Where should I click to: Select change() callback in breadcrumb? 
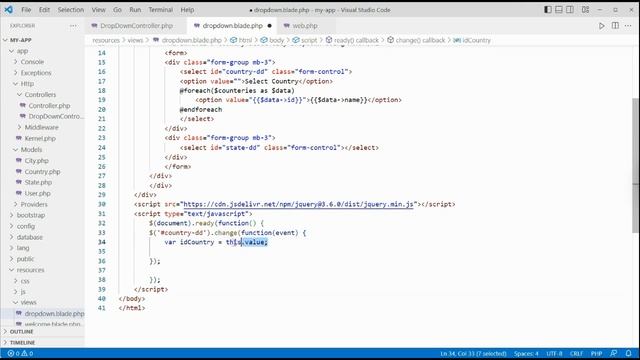(x=416, y=40)
